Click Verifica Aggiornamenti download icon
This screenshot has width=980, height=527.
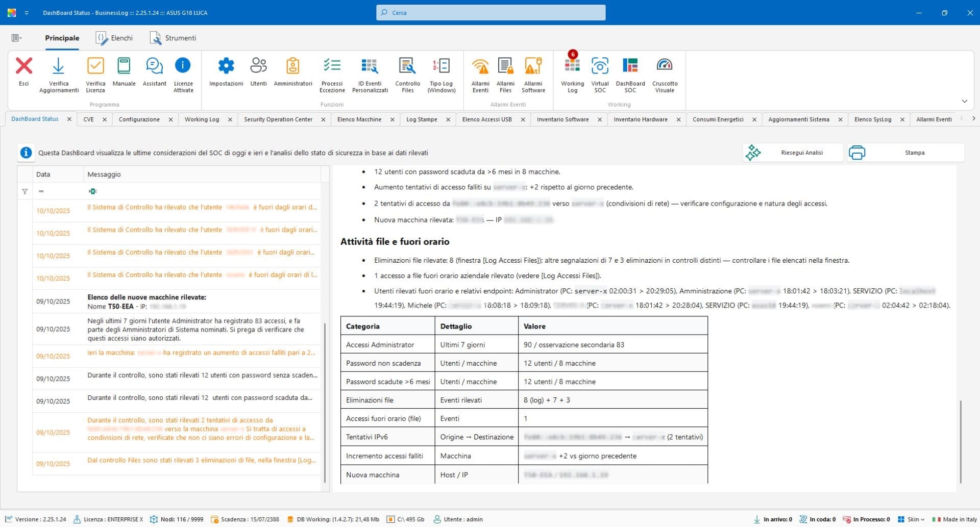click(x=59, y=74)
